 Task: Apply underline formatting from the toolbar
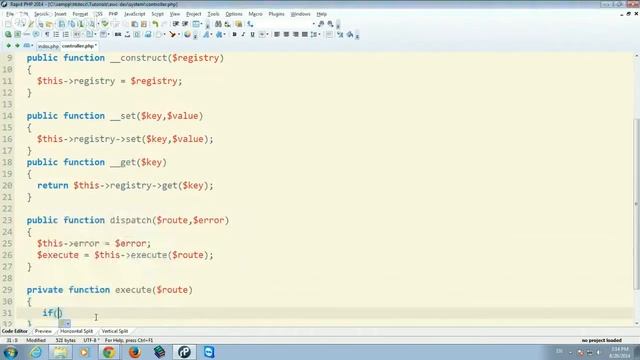[252, 35]
